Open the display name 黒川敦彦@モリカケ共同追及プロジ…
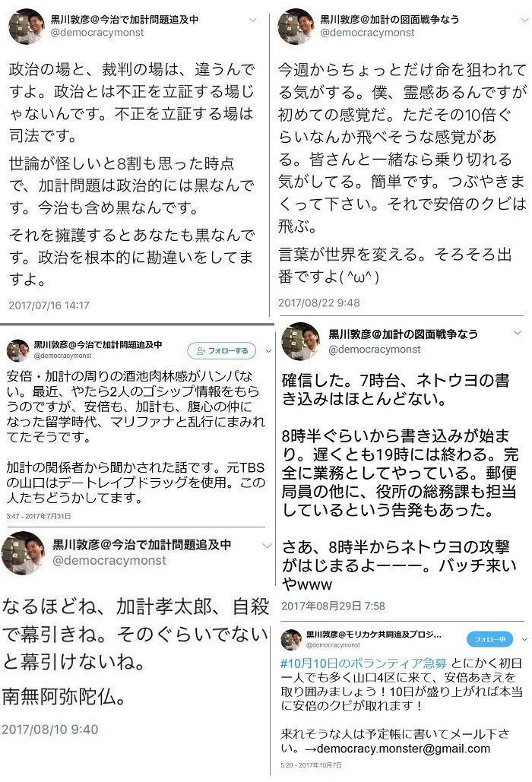532x782 pixels. [374, 635]
